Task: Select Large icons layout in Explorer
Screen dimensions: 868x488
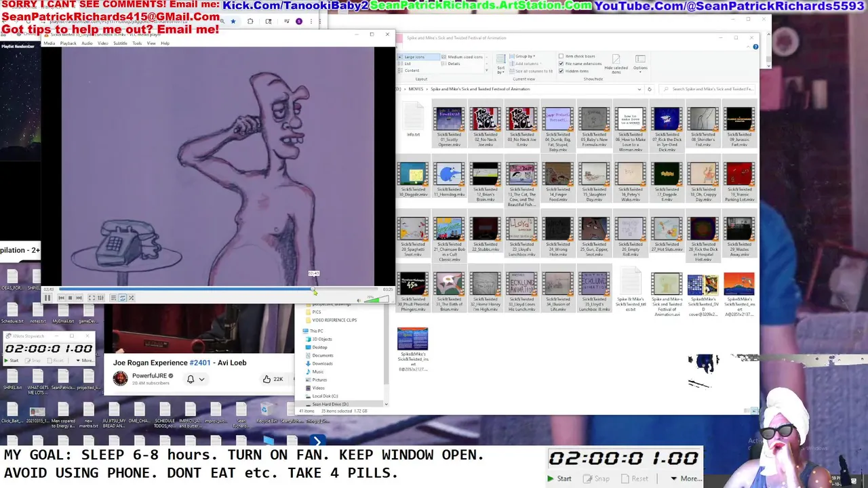Action: [419, 57]
